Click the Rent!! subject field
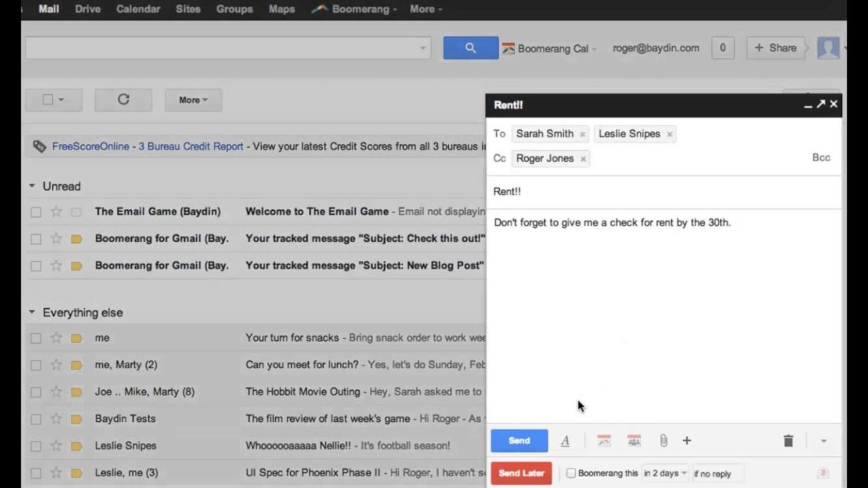The image size is (868, 488). coord(665,192)
